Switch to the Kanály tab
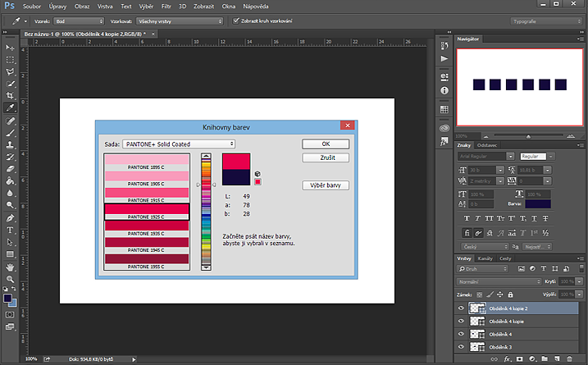This screenshot has width=588, height=365. coord(485,258)
